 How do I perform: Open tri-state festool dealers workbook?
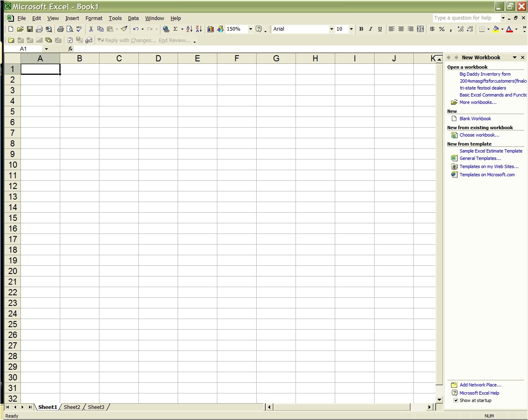483,88
